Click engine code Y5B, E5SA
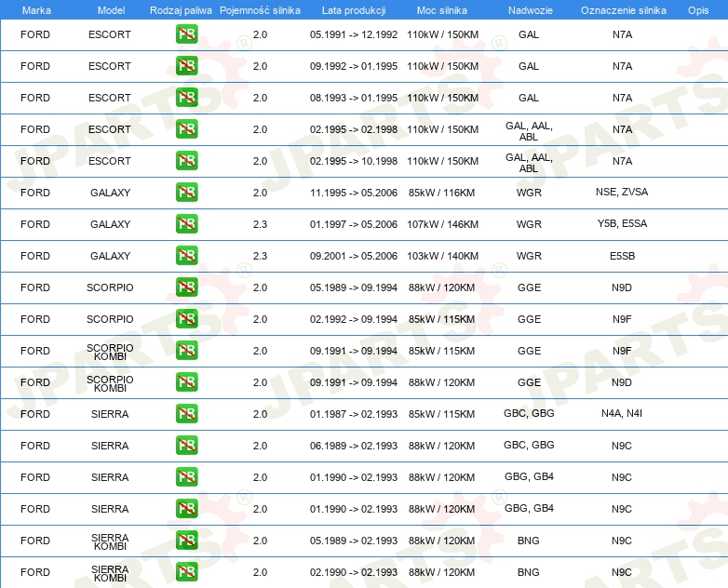 (622, 223)
